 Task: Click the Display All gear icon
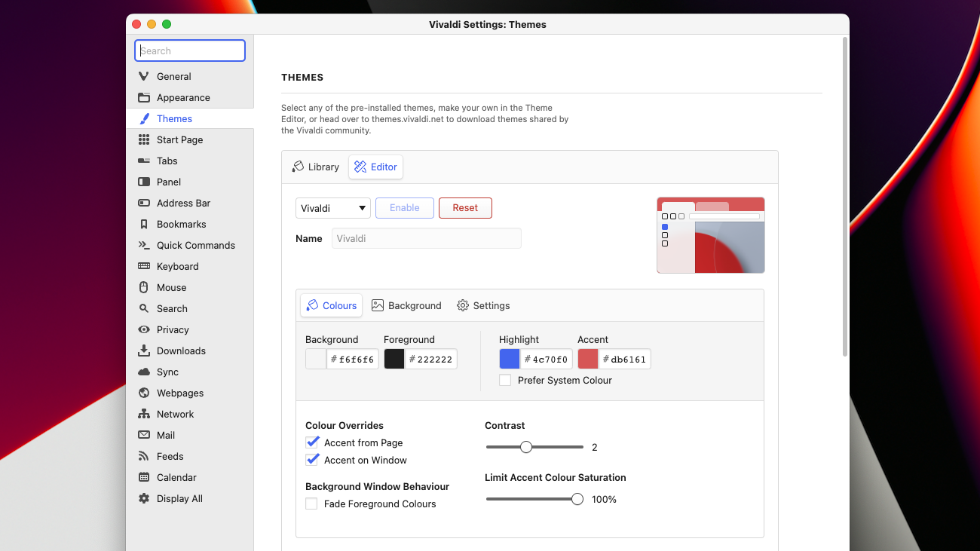[x=143, y=498]
